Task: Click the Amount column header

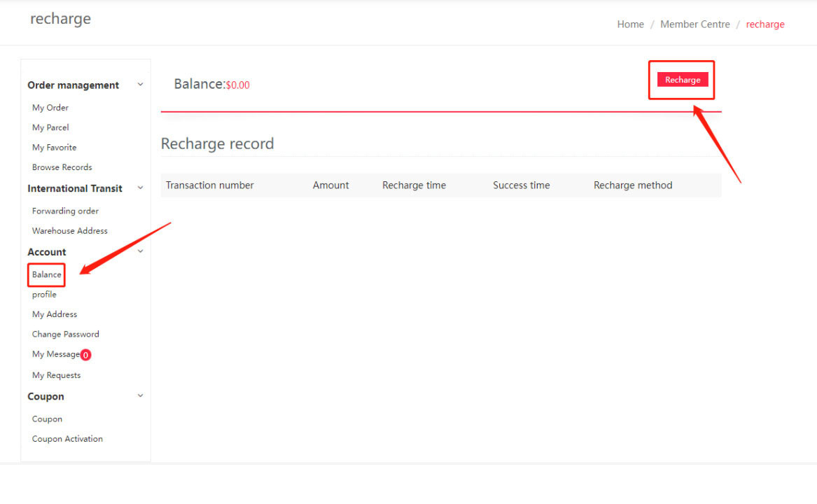Action: (331, 185)
